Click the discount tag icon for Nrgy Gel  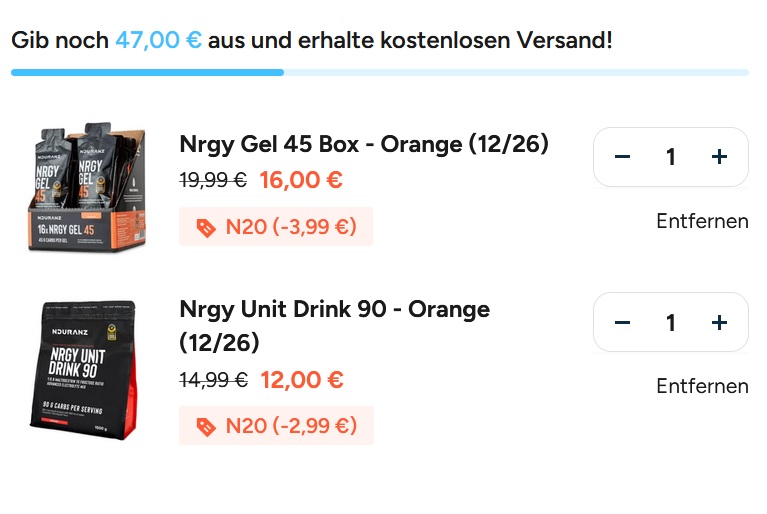click(205, 227)
